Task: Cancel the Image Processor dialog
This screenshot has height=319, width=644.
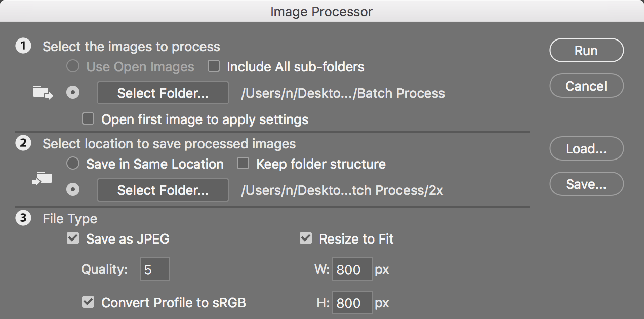Action: point(586,86)
